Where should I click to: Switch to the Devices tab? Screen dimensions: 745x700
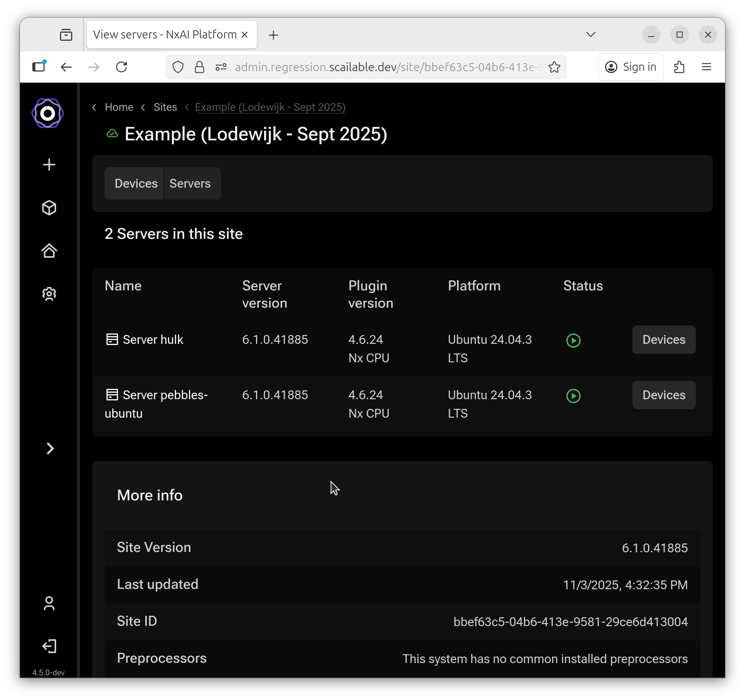pos(136,183)
